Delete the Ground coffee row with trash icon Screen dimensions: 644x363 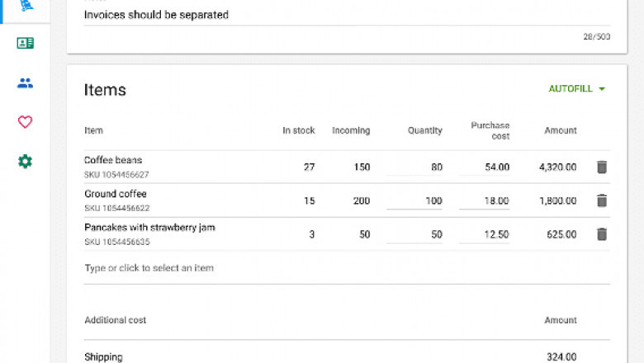point(602,200)
